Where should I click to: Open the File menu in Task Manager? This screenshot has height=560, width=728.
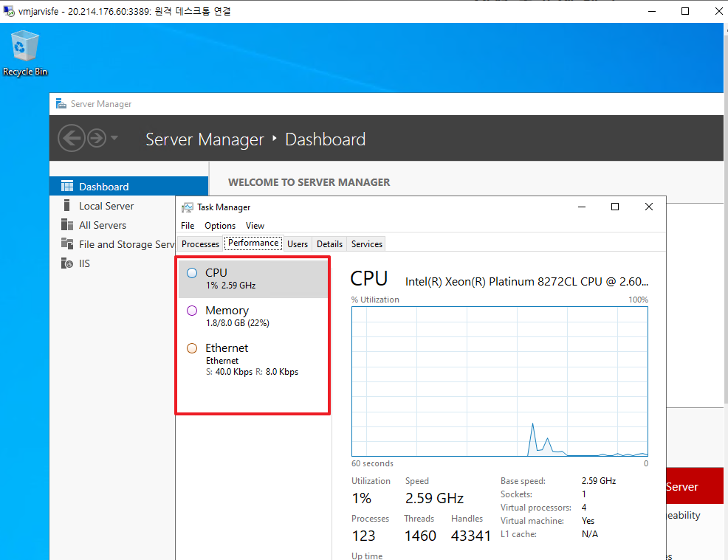[188, 226]
